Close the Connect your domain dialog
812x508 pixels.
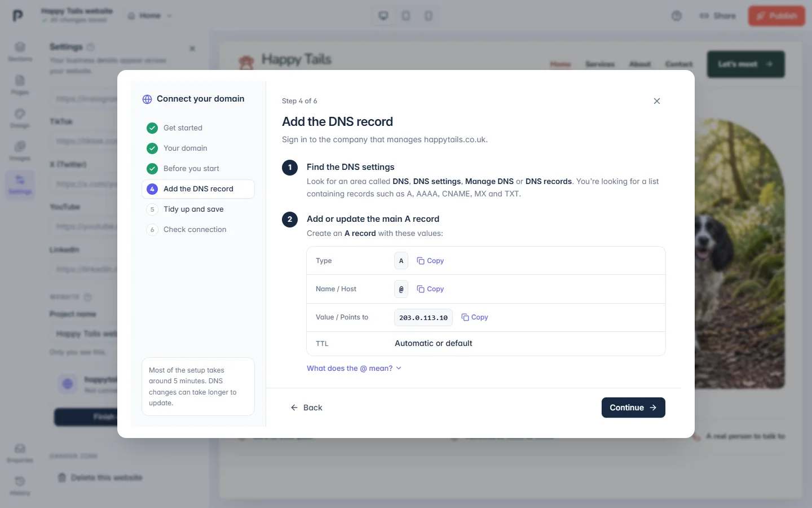coord(657,101)
